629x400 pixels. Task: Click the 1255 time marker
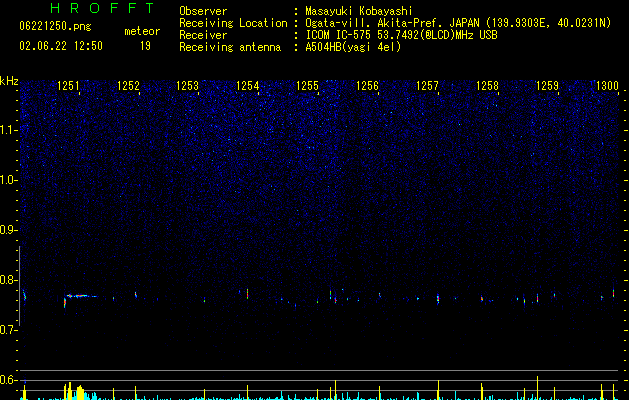[x=307, y=86]
